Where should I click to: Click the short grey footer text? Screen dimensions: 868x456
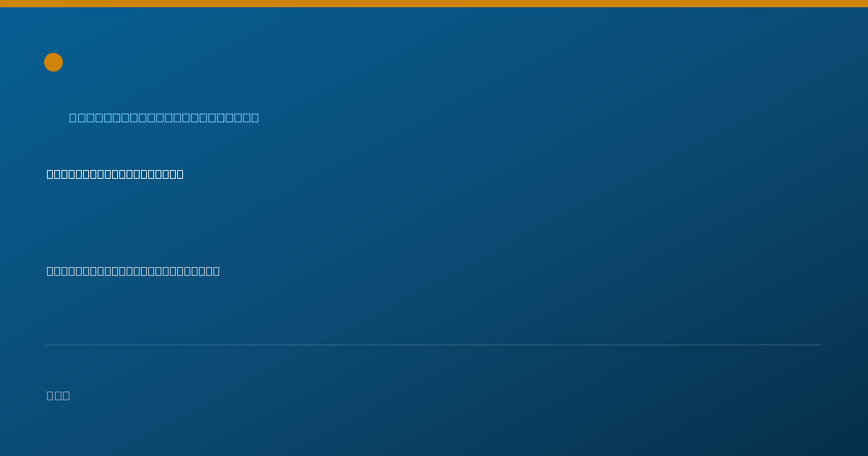[59, 395]
